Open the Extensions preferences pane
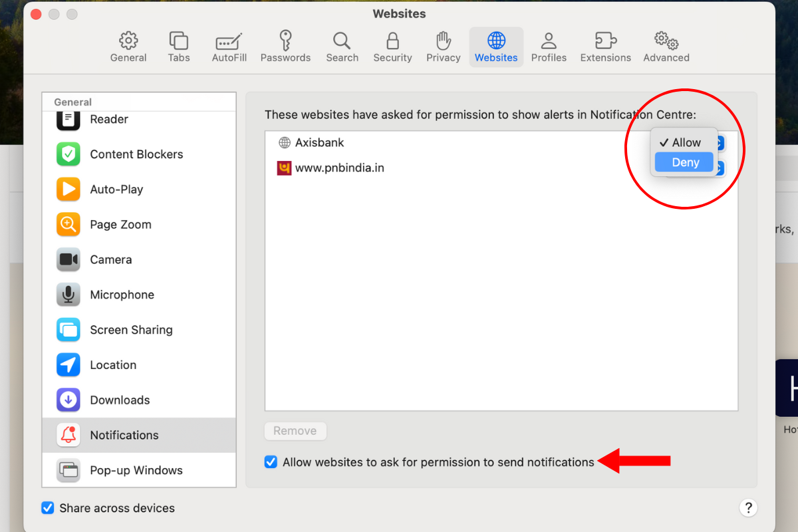The height and width of the screenshot is (532, 798). 605,47
